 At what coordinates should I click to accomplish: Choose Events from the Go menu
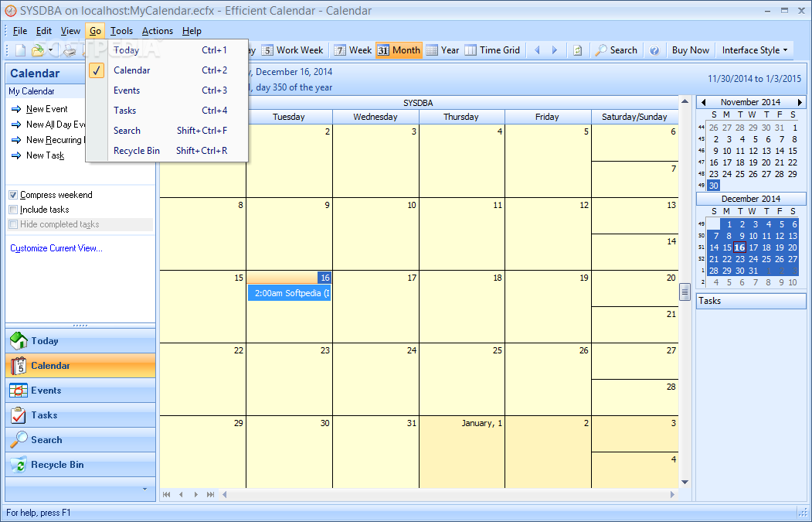168,90
